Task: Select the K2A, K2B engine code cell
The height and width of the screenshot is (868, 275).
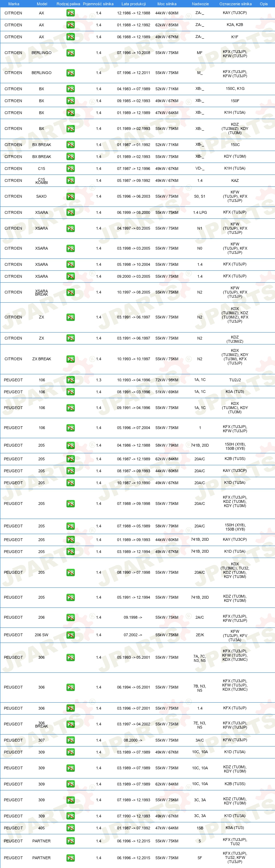Action: [235, 25]
